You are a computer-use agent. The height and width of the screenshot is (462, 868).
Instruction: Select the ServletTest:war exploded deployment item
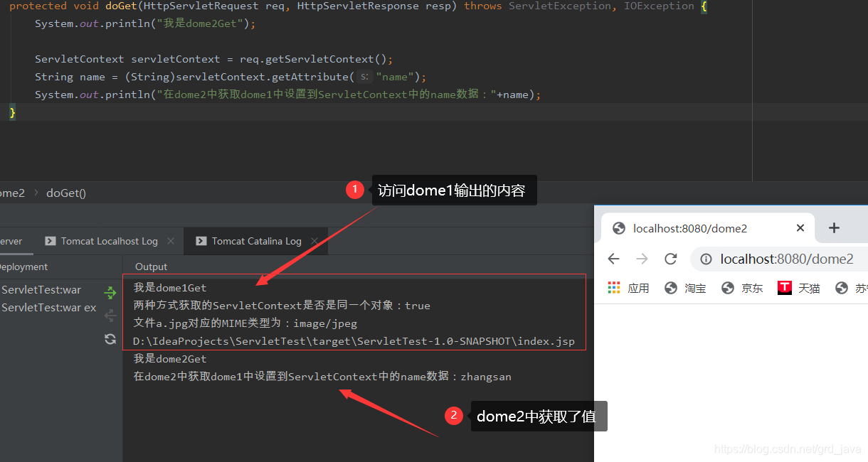pyautogui.click(x=48, y=308)
